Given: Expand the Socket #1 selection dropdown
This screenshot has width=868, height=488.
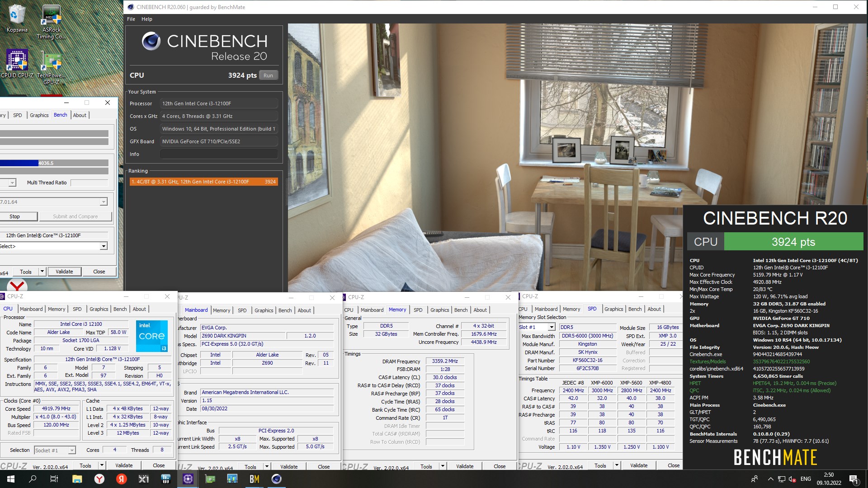Looking at the screenshot, I should click(x=71, y=450).
